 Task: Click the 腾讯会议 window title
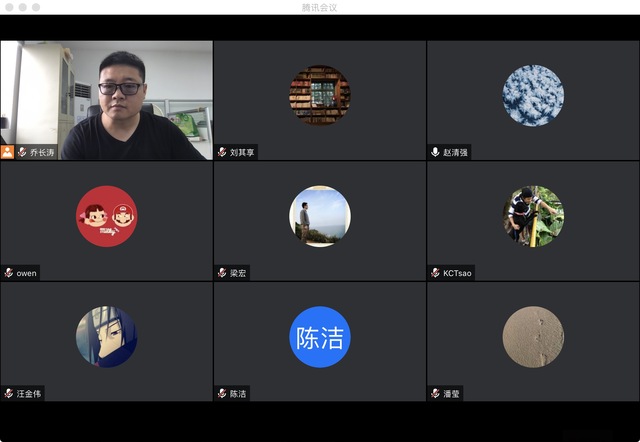(320, 7)
